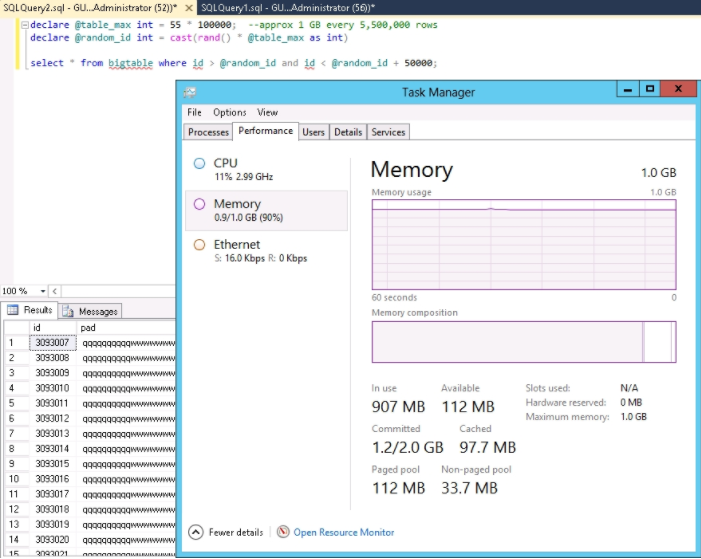701x559 pixels.
Task: Click the Task Manager title bar icon
Action: [x=190, y=91]
